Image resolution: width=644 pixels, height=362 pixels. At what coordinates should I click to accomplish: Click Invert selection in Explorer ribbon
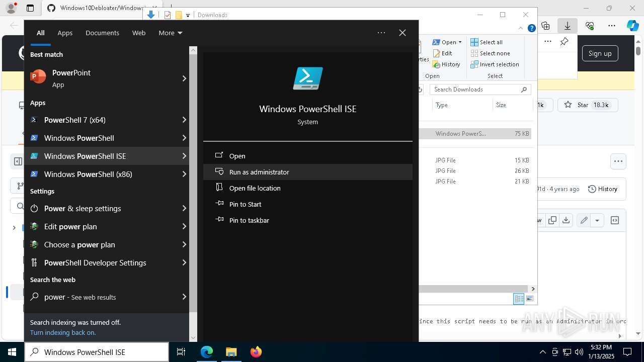[495, 64]
